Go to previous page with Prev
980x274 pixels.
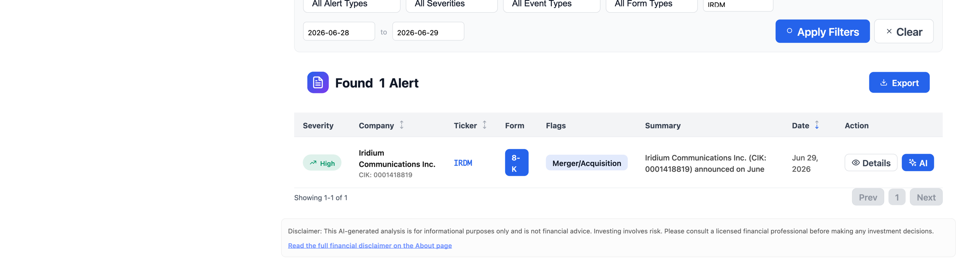point(868,197)
